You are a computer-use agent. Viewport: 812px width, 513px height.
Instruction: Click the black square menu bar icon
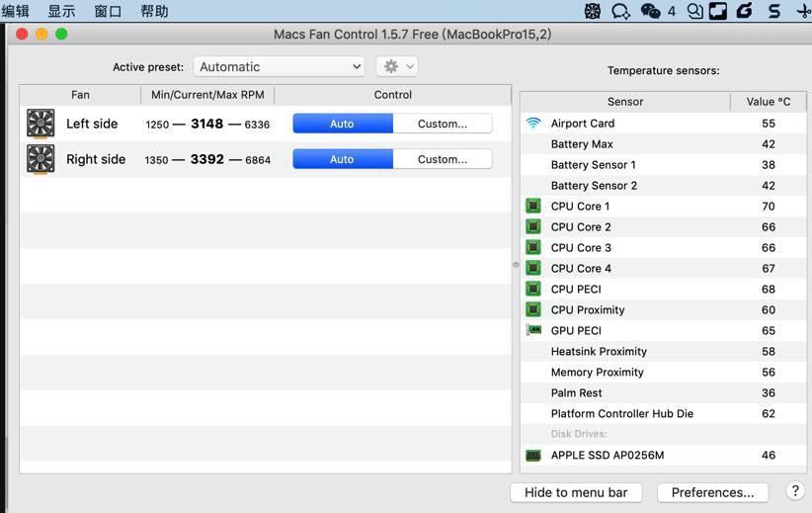point(718,11)
